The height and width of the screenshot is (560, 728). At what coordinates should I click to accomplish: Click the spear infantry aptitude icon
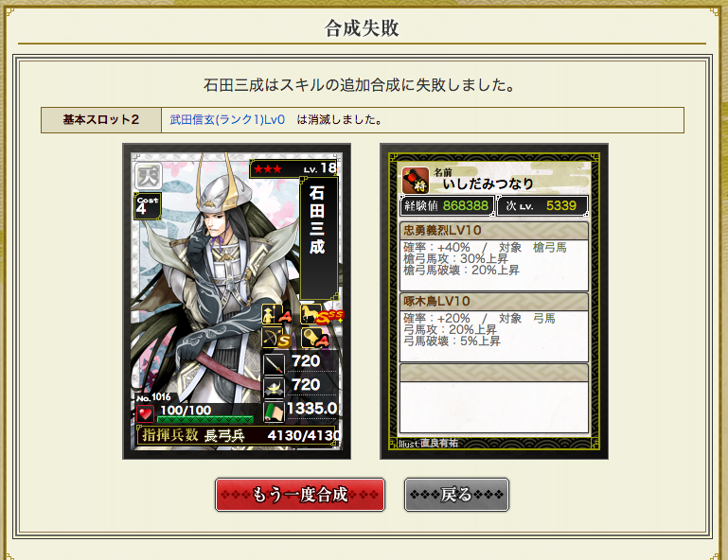pyautogui.click(x=274, y=315)
